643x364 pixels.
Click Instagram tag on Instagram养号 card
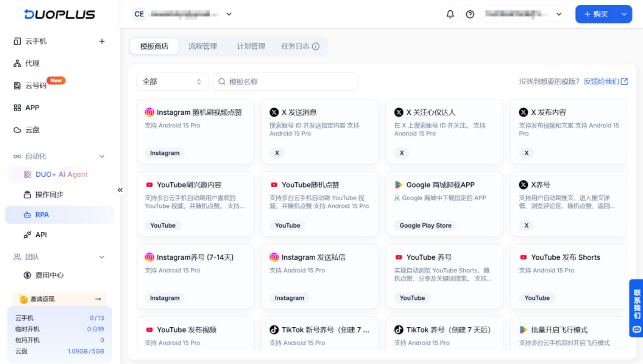(x=165, y=298)
